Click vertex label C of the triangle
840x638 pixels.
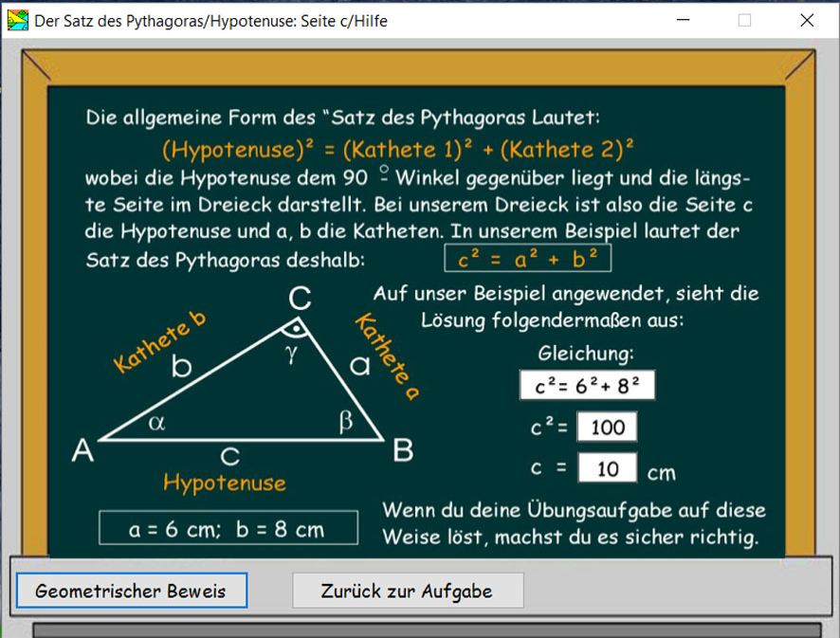click(299, 300)
